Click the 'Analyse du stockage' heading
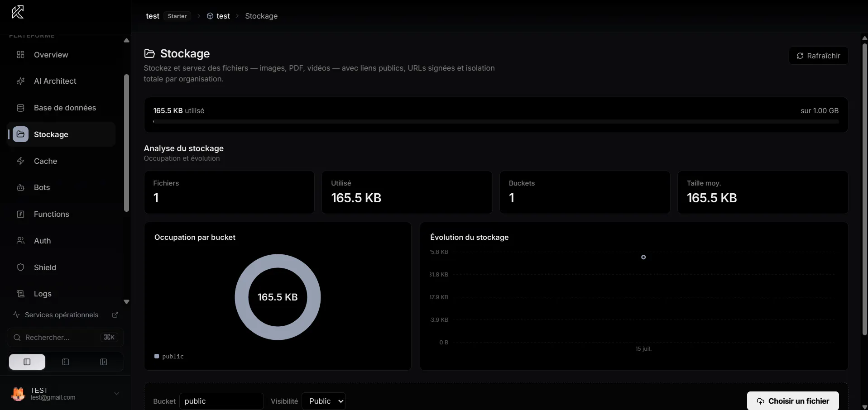The image size is (868, 410). pos(184,148)
